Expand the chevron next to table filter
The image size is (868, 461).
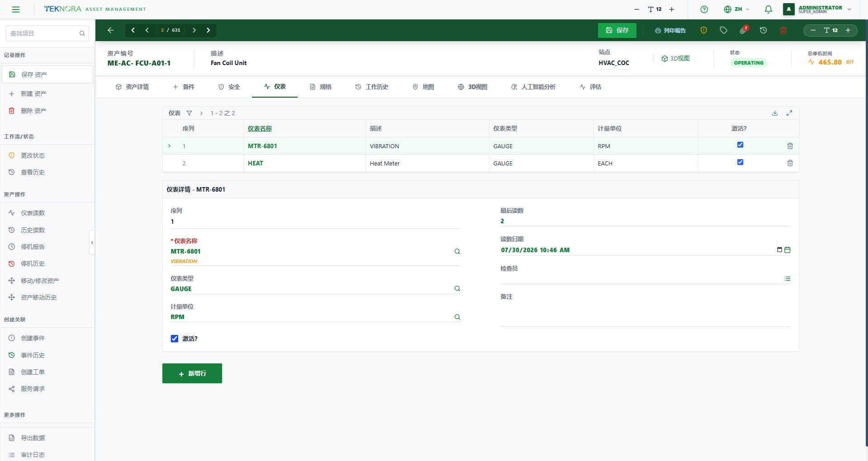pyautogui.click(x=202, y=113)
